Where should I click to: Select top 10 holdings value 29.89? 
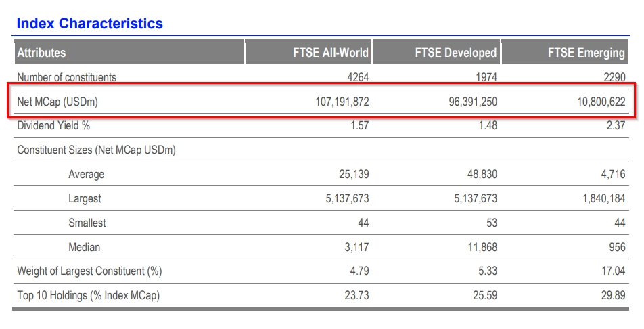613,296
